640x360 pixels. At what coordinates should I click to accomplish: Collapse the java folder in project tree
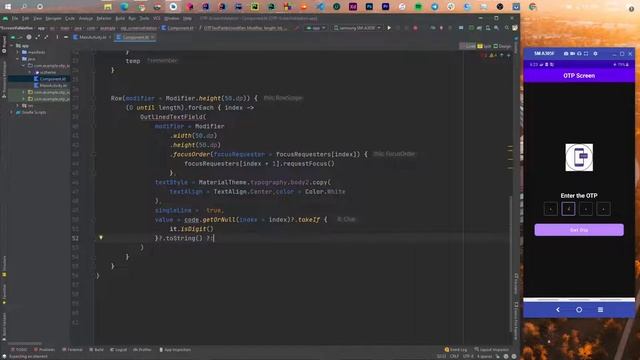[x=18, y=59]
